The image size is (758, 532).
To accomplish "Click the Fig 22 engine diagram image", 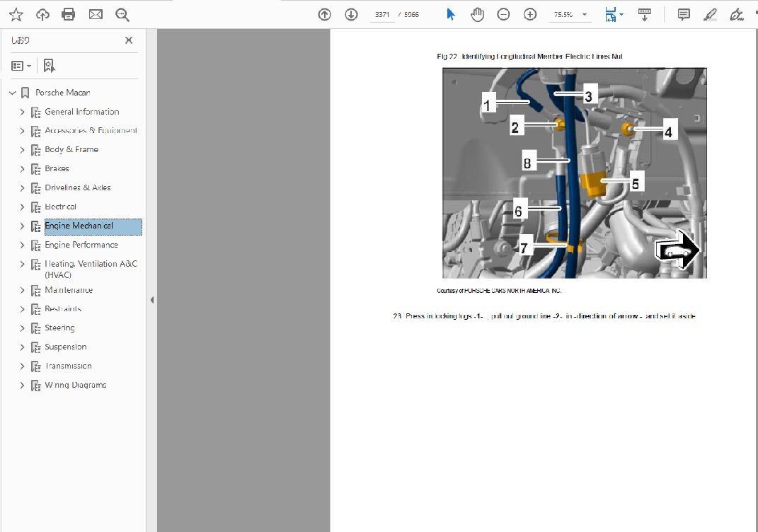I will (574, 173).
